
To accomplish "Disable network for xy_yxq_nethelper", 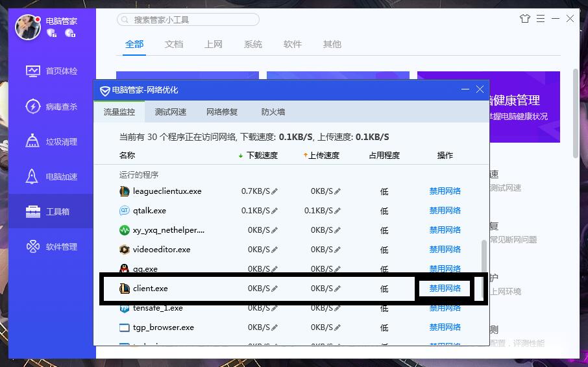I will pyautogui.click(x=445, y=230).
